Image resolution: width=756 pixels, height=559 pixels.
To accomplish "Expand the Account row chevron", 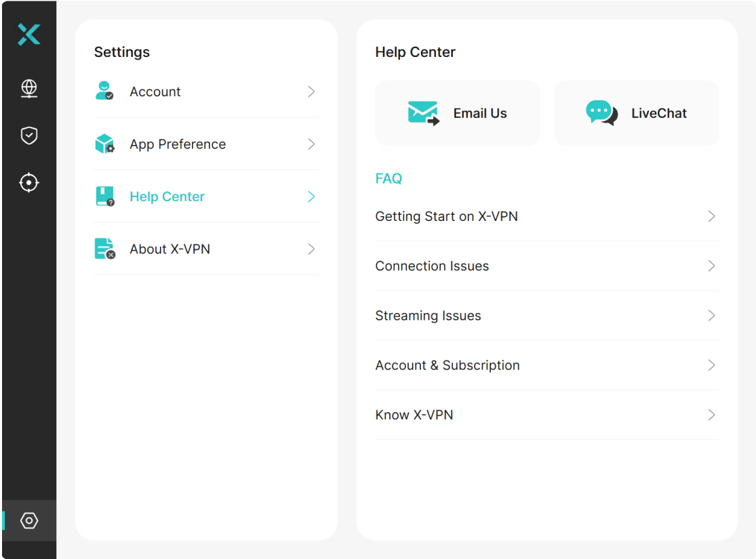I will (311, 91).
